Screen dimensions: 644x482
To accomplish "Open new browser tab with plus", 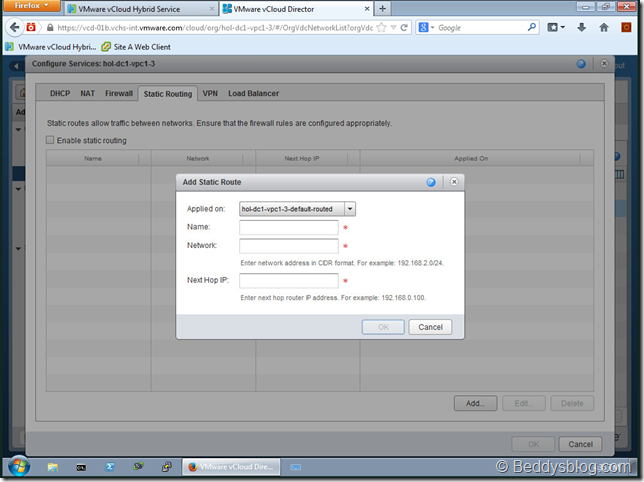I will point(382,9).
